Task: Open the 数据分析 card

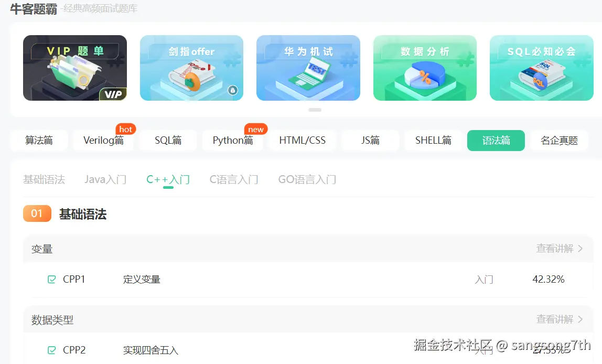Action: (x=425, y=68)
